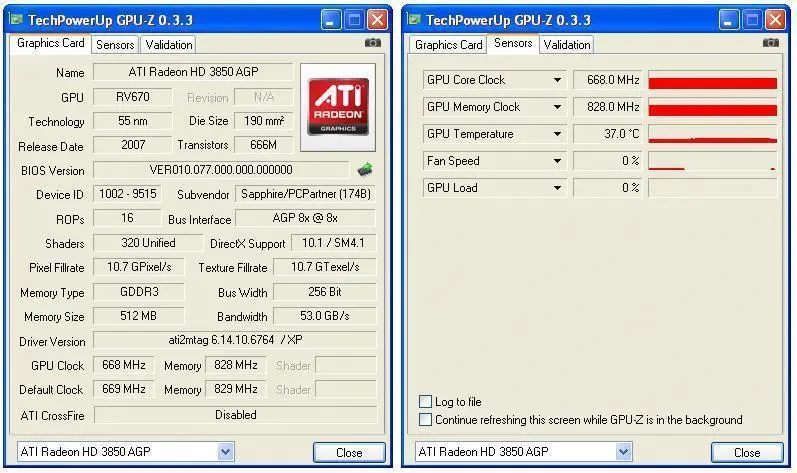Click sensor value 828.0 MHz
The image size is (797, 473).
(x=607, y=107)
